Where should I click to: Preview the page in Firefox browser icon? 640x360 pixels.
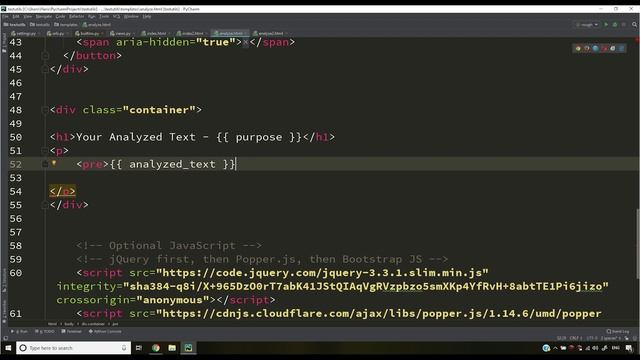click(587, 49)
